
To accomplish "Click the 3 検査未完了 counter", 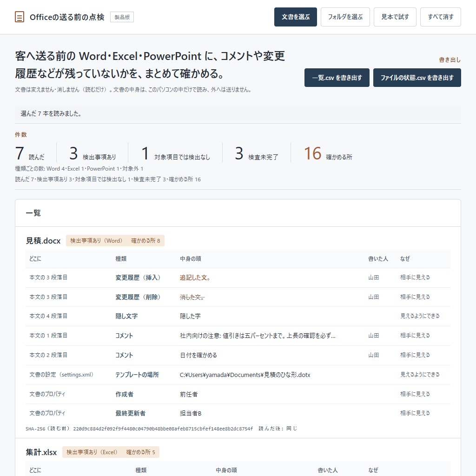I will [x=257, y=153].
